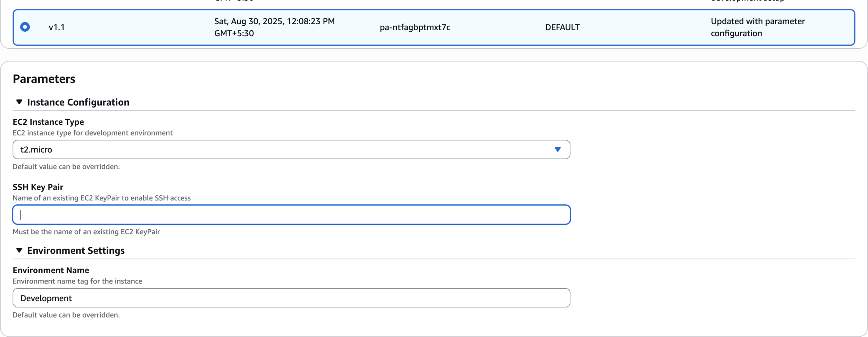The width and height of the screenshot is (868, 337).
Task: Focus the SSH Key Pair input field
Action: pyautogui.click(x=291, y=215)
